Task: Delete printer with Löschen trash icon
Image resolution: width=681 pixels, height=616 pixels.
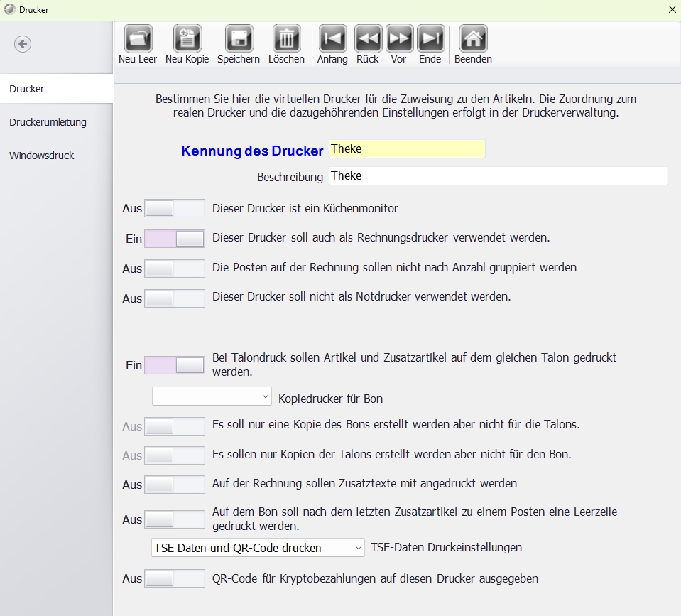Action: (286, 39)
